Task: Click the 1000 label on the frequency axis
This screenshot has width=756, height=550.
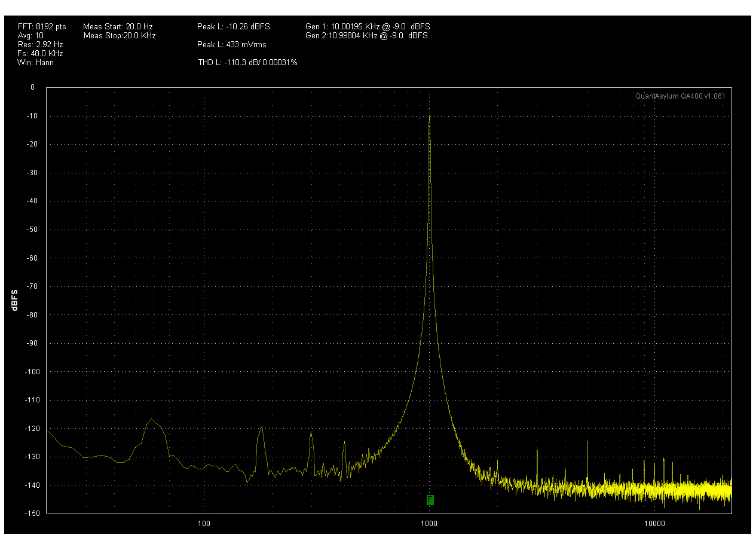Action: 428,524
